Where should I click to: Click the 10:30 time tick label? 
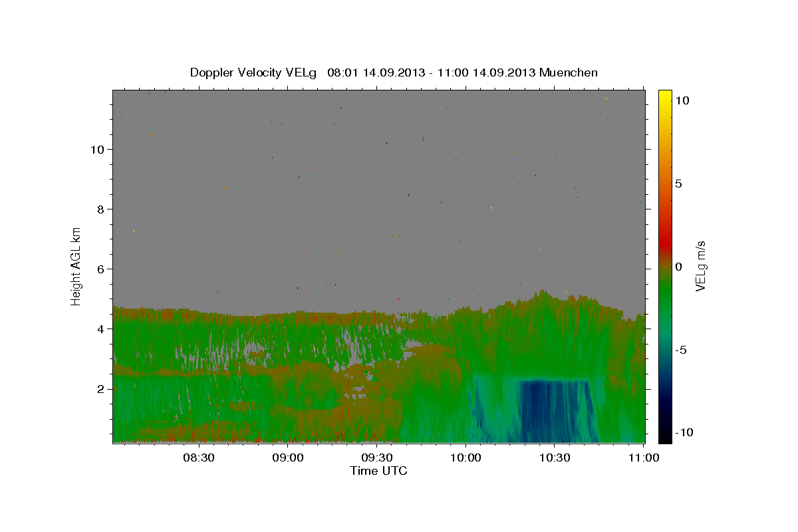coord(554,458)
